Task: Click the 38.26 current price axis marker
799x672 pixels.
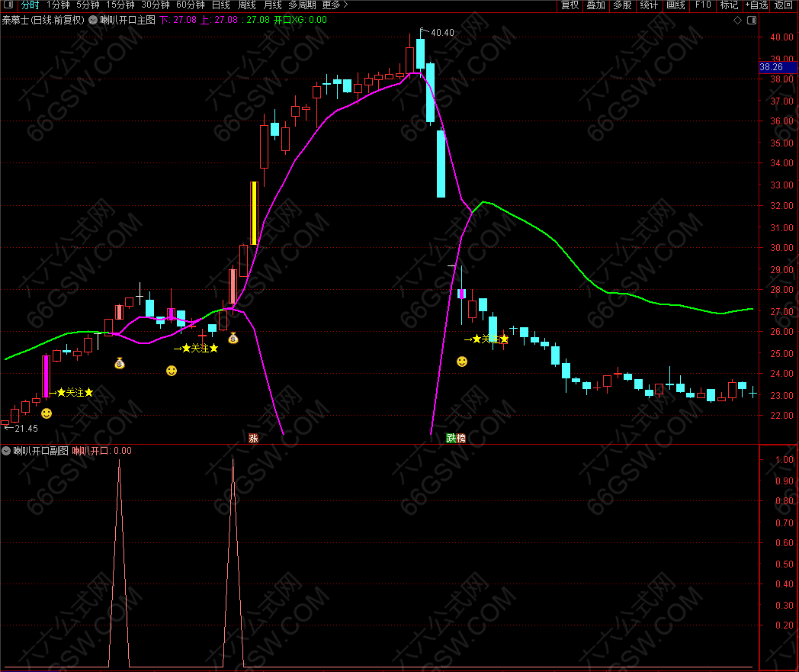Action: click(778, 67)
